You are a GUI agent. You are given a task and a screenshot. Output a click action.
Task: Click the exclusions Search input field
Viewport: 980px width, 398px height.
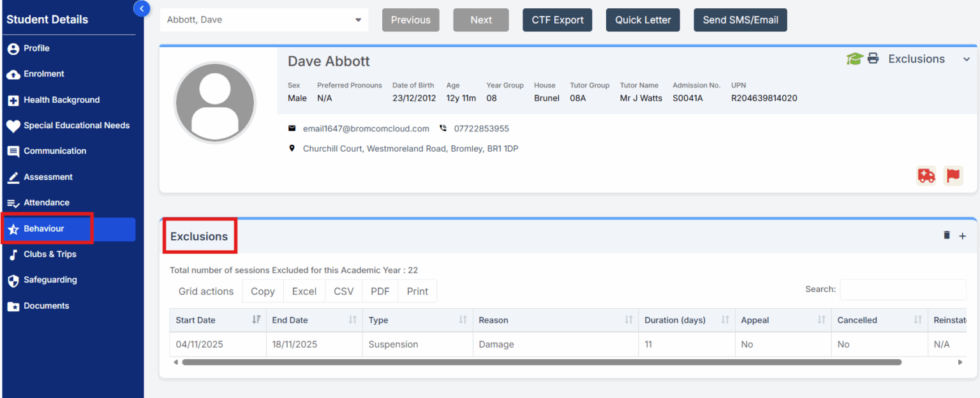click(902, 290)
